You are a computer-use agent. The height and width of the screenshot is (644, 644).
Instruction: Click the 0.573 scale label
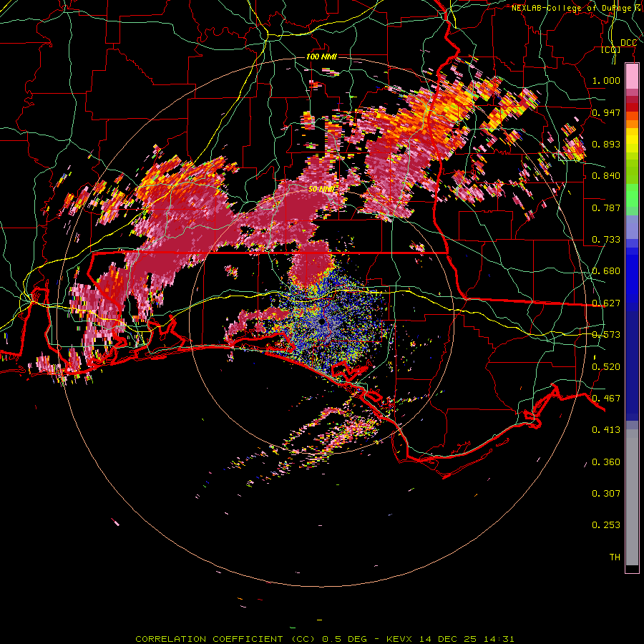606,335
